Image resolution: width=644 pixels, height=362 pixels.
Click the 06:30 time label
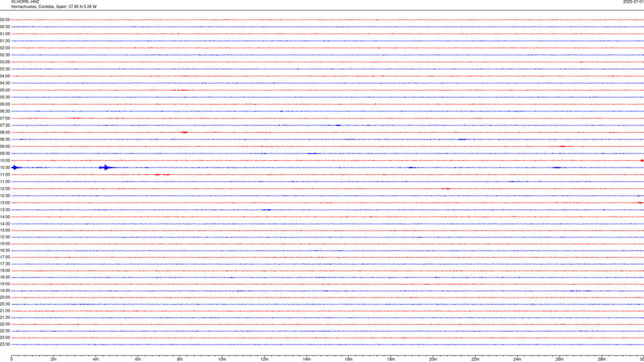tap(5, 111)
